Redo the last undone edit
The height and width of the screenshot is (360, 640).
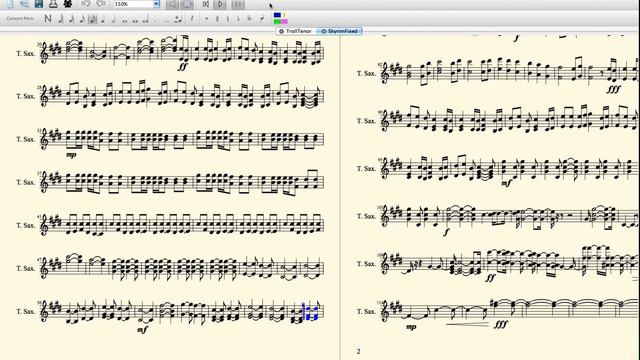tap(100, 4)
